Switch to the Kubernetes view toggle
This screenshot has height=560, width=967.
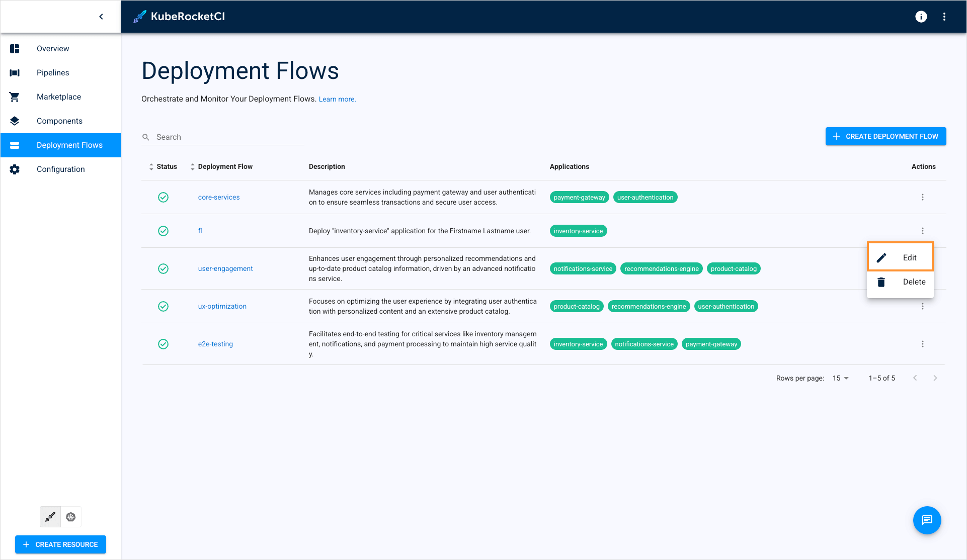pyautogui.click(x=71, y=516)
